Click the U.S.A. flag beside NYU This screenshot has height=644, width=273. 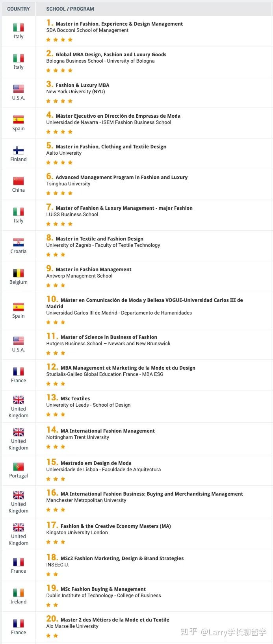(19, 89)
